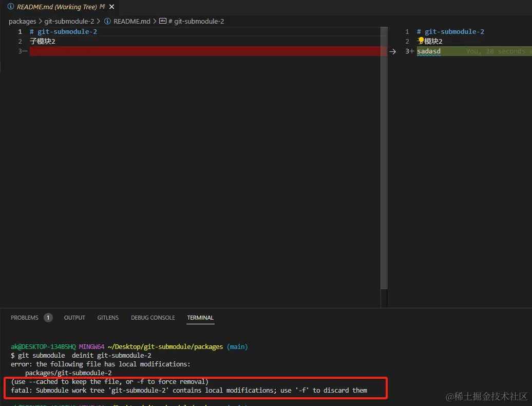Screen dimensions: 532x406
Task: Open the 'git-submodule-2' folder breadcrumb
Action: coord(69,22)
